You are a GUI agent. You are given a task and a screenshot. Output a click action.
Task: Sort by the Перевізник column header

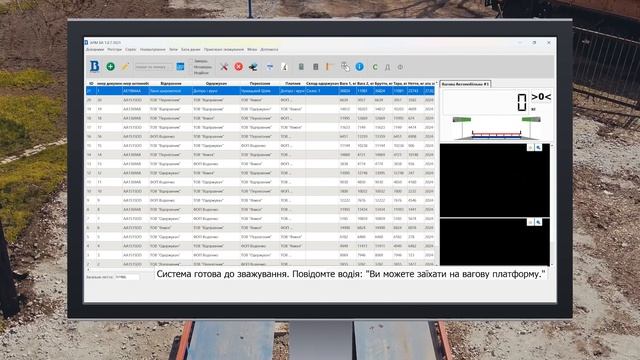(260, 83)
